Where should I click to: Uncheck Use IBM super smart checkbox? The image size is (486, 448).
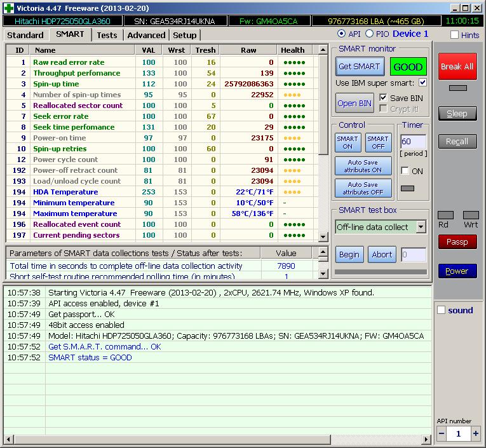tap(422, 83)
